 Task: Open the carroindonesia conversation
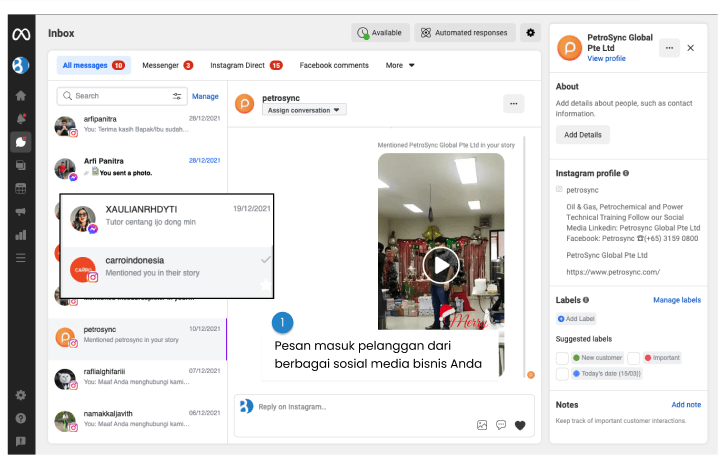coord(167,272)
